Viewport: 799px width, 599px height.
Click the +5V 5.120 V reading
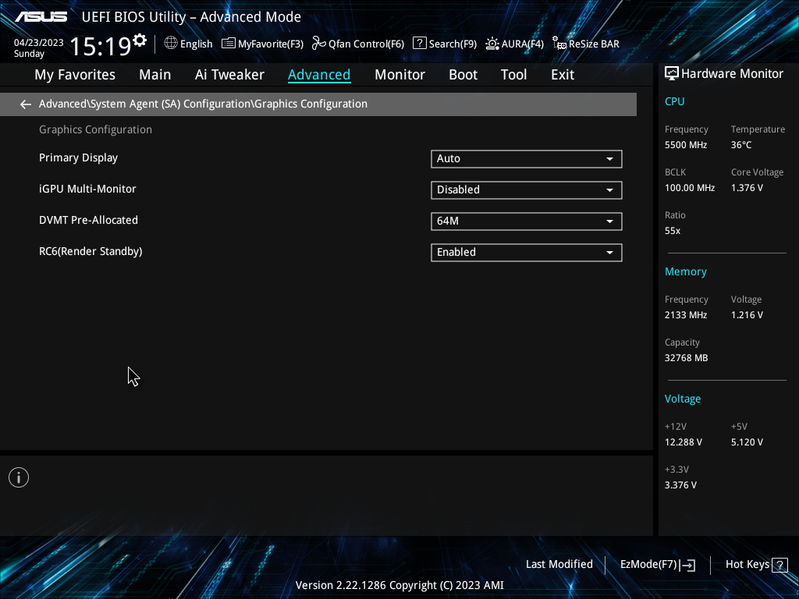click(x=747, y=443)
